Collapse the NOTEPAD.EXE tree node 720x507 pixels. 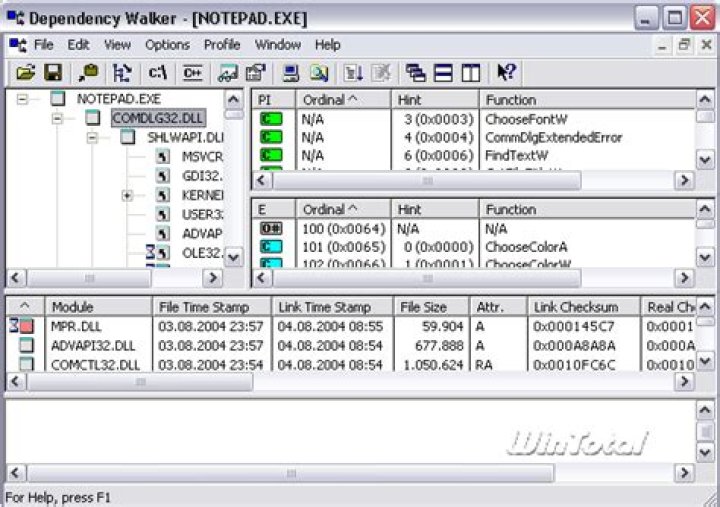pyautogui.click(x=22, y=99)
